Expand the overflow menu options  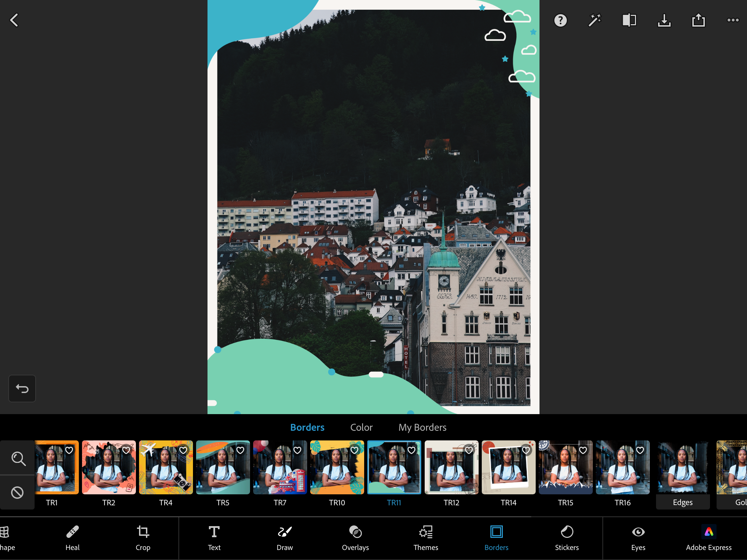pos(733,20)
